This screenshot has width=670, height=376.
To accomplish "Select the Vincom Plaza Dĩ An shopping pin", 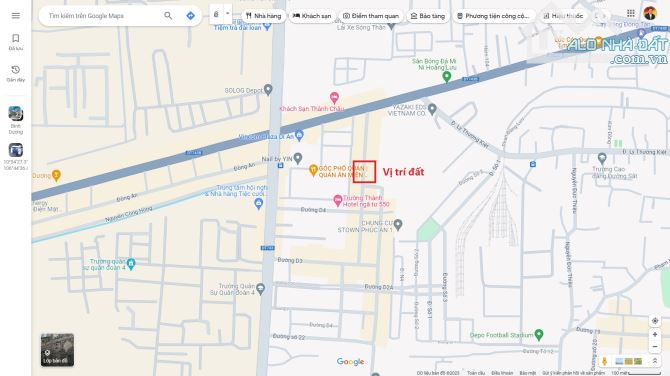I will (x=299, y=135).
